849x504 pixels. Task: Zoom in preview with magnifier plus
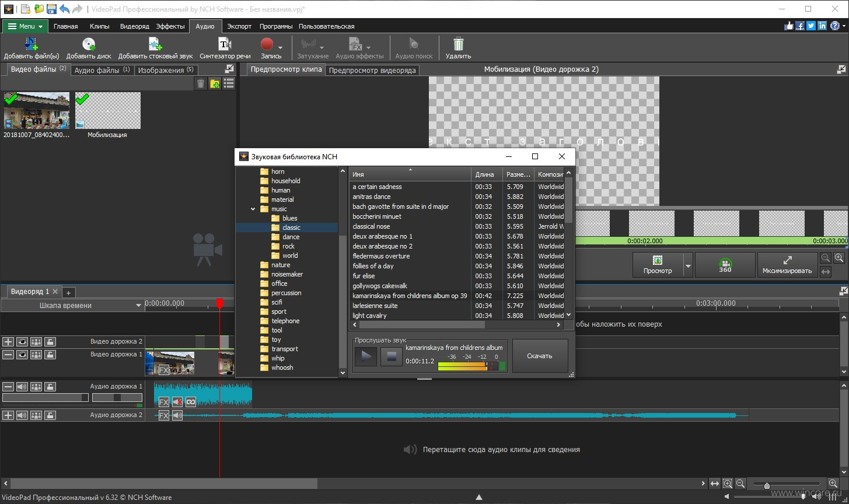tap(839, 258)
